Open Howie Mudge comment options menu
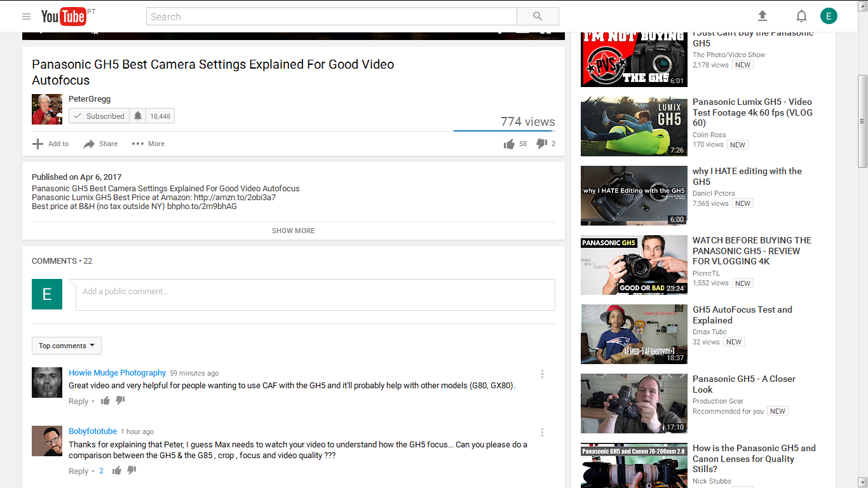 [542, 374]
